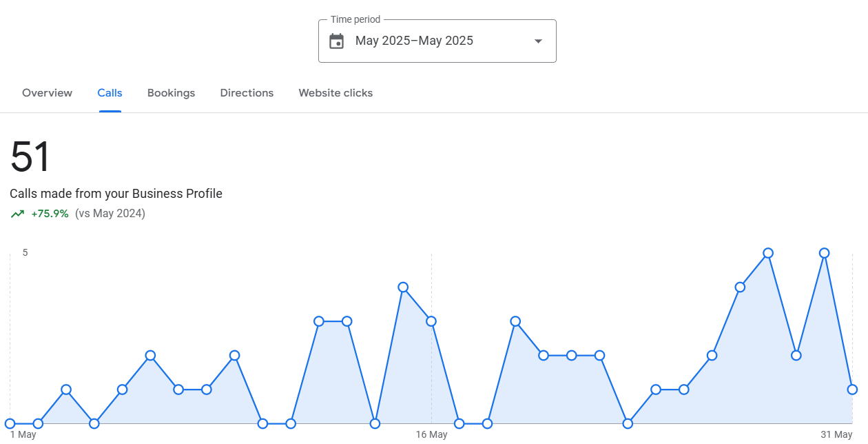Viewport: 868px width, 444px height.
Task: Click the calendar icon in Time period field
Action: click(x=336, y=41)
